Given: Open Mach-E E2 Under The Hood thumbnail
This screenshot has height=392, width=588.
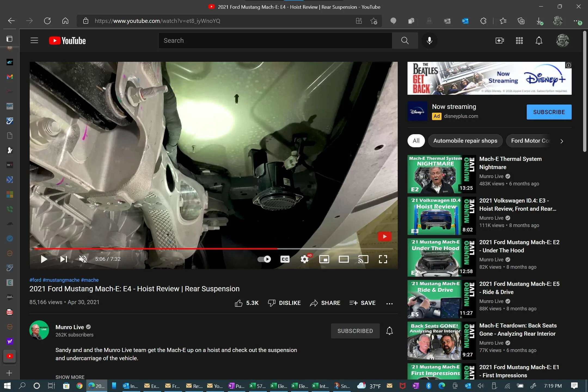Looking at the screenshot, I should (442, 257).
